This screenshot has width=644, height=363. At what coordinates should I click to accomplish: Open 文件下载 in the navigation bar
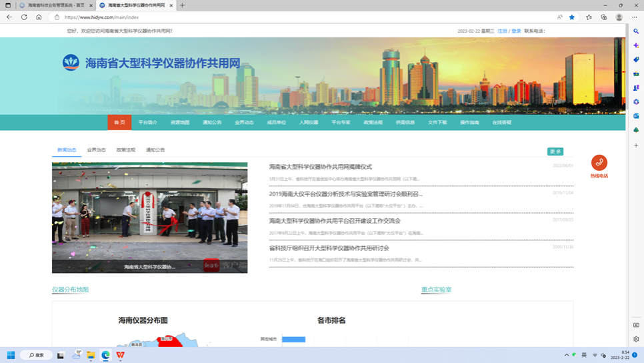coord(437,123)
